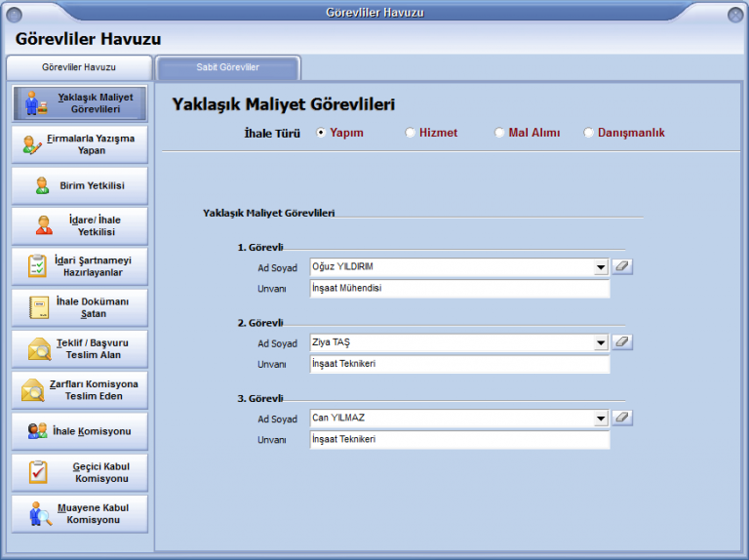This screenshot has height=560, width=749.
Task: Click the İhale Dokümanı Satan icon
Action: [39, 307]
